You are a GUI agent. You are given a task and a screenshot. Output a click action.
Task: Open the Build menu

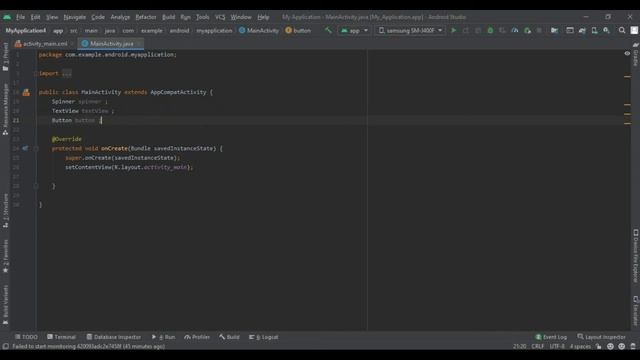pos(169,17)
